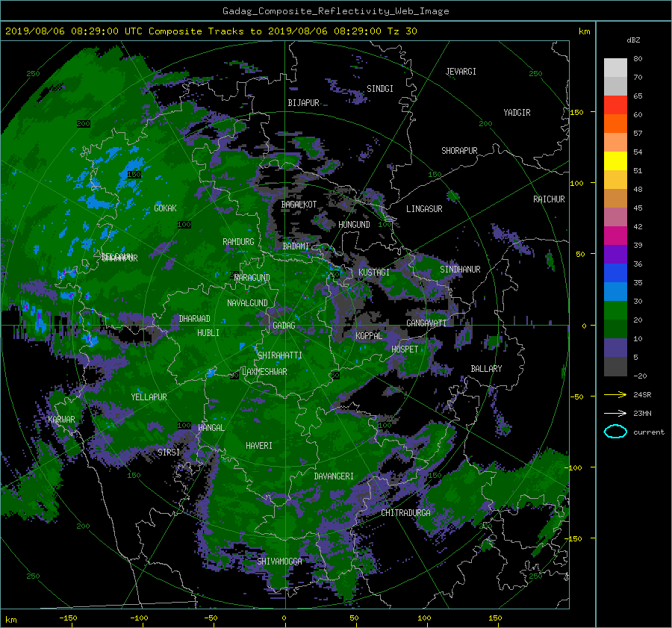This screenshot has width=672, height=628.
Task: Click the LINGASUR city label
Action: pyautogui.click(x=424, y=209)
